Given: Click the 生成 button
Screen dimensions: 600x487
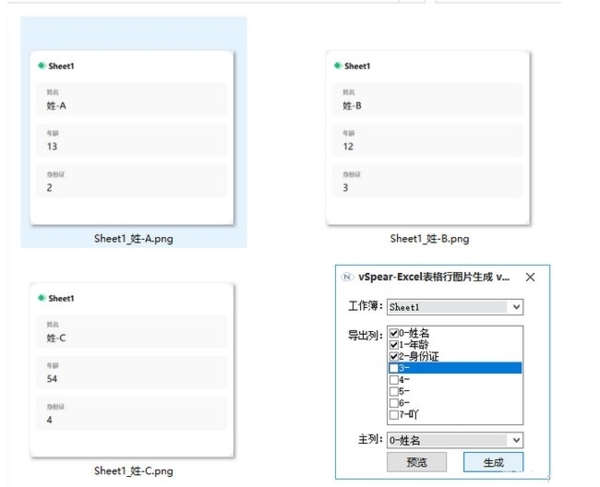Looking at the screenshot, I should click(x=493, y=462).
